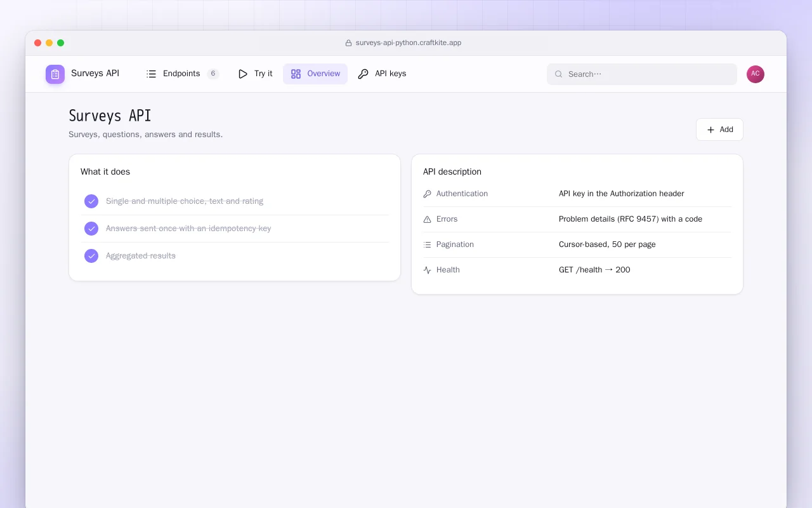Click 'Surveys, questions, answers and results.' subtitle

click(145, 135)
